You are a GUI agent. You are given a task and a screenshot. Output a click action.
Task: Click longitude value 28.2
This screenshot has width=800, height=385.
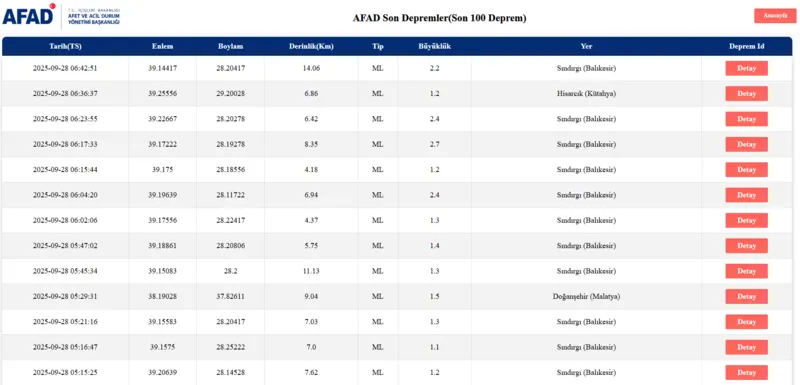(231, 271)
